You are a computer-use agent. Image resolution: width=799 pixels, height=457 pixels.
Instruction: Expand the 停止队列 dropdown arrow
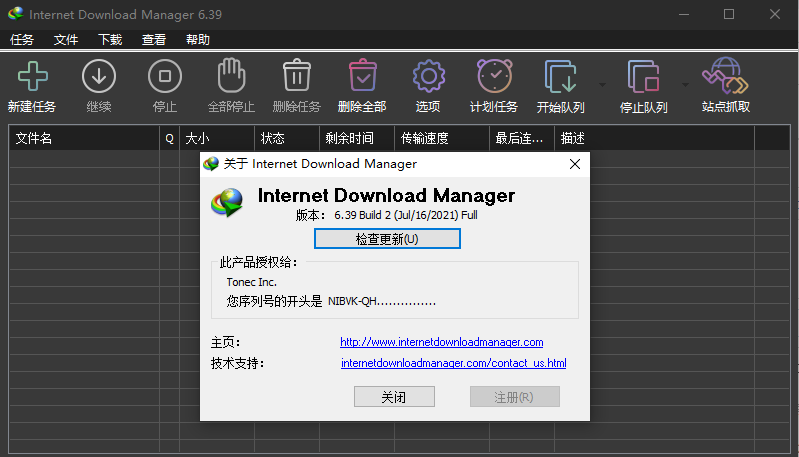(685, 85)
